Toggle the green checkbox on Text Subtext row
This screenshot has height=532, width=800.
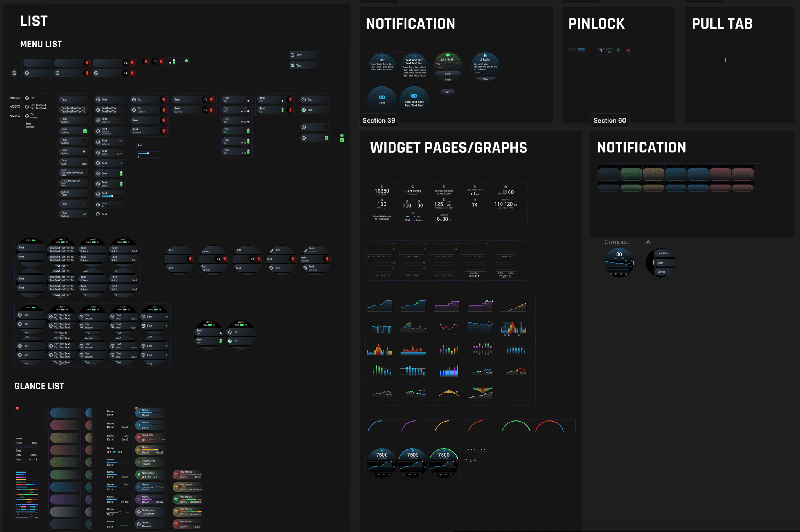(x=85, y=131)
